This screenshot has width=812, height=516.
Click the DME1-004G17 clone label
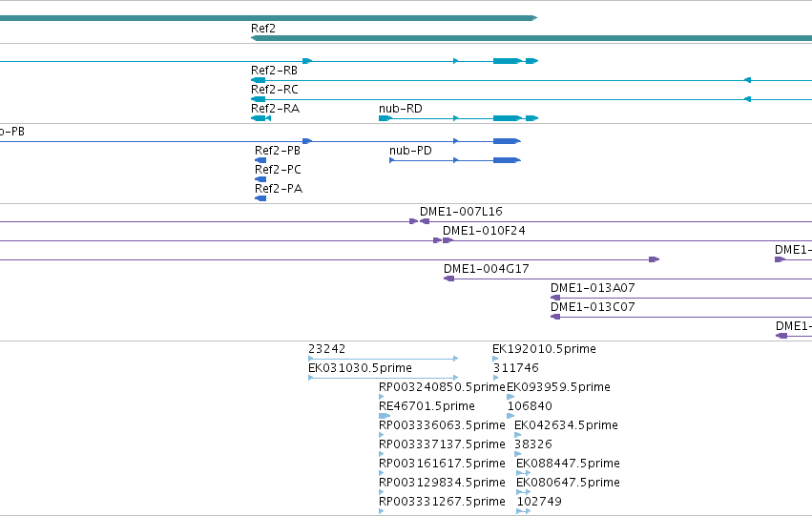487,269
